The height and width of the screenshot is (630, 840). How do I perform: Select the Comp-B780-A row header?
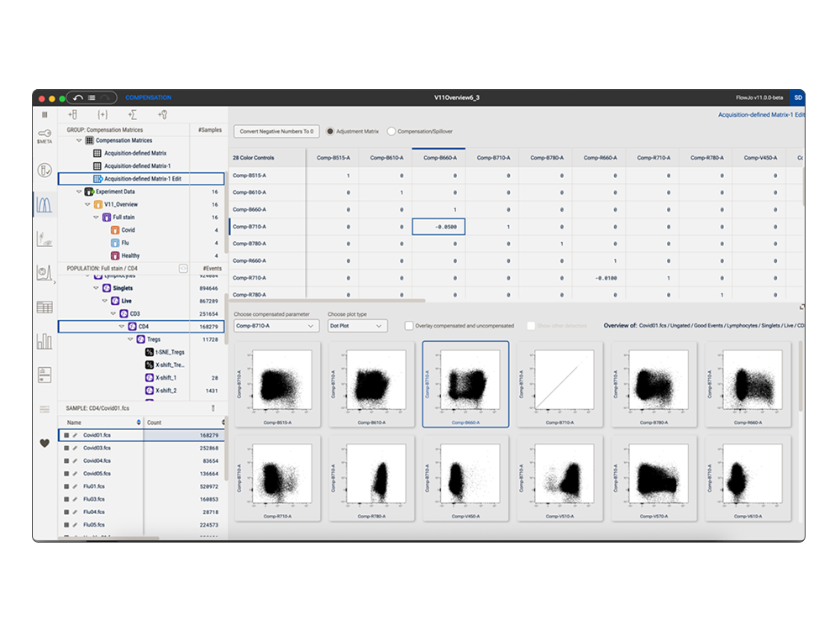[267, 244]
